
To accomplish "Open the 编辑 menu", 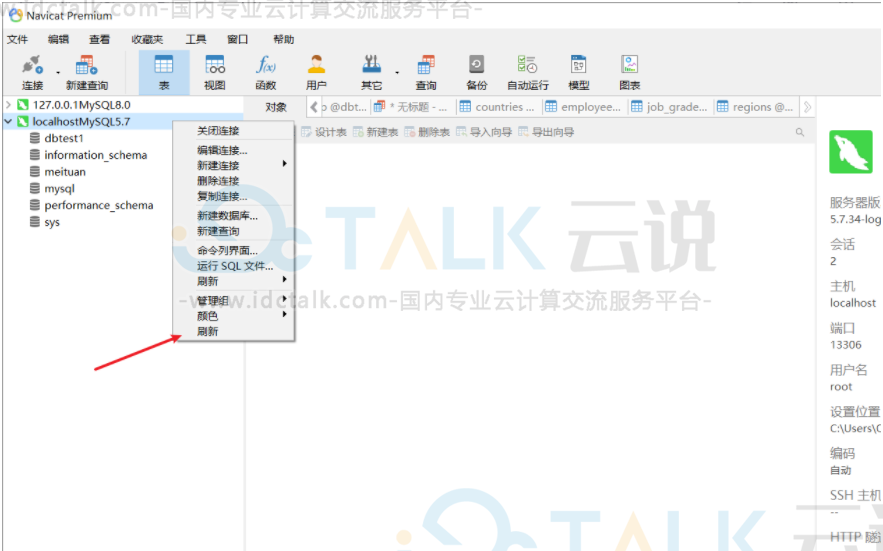I will click(x=58, y=39).
